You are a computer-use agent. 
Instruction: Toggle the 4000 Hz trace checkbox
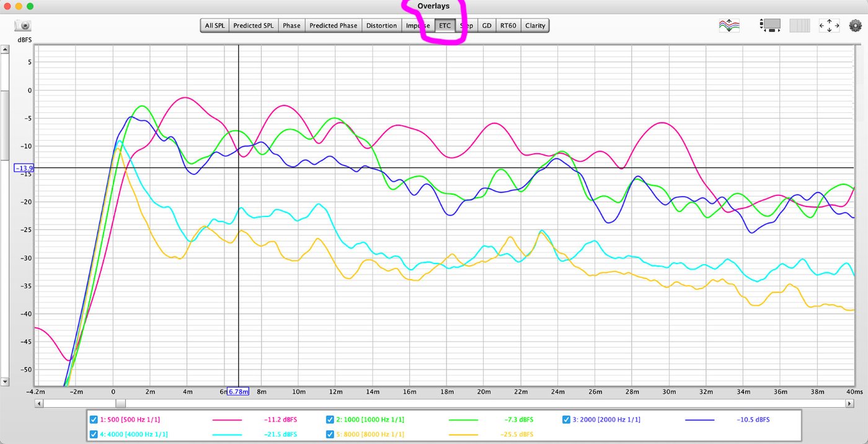coord(94,434)
